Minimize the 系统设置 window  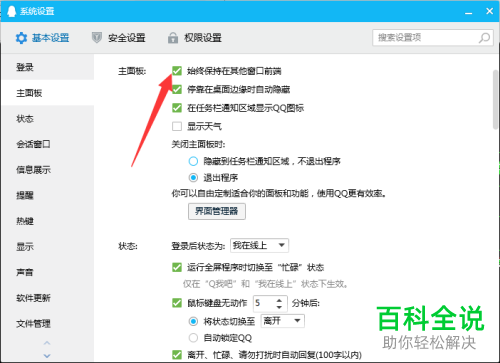click(469, 12)
